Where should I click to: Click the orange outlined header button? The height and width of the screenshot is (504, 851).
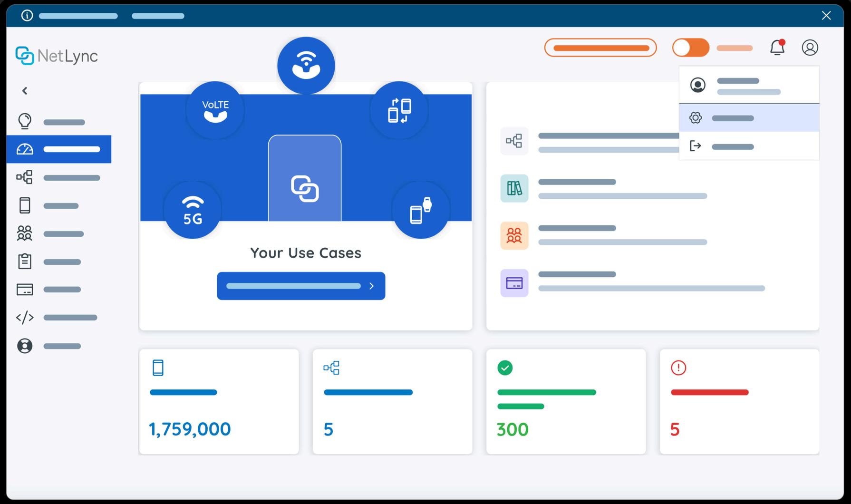point(600,48)
